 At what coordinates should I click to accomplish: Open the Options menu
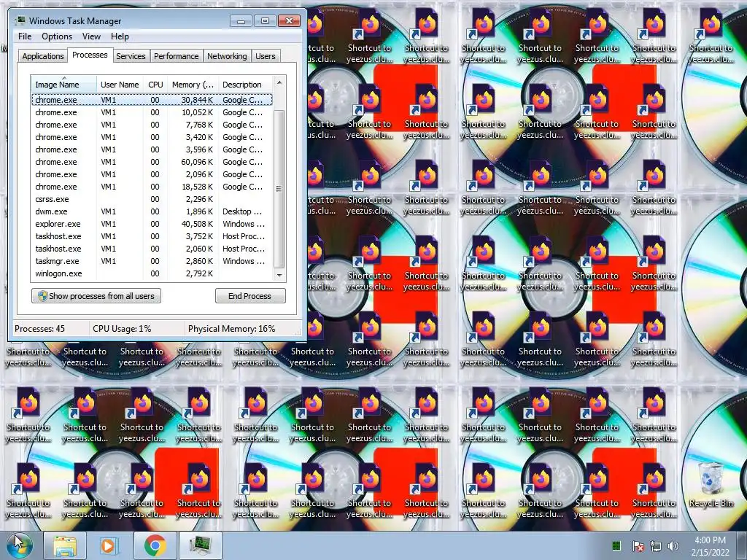pos(57,36)
